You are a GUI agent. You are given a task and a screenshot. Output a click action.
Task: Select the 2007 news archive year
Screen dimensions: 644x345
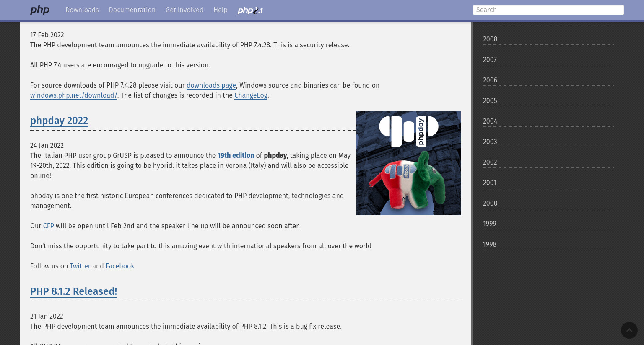pos(548,59)
